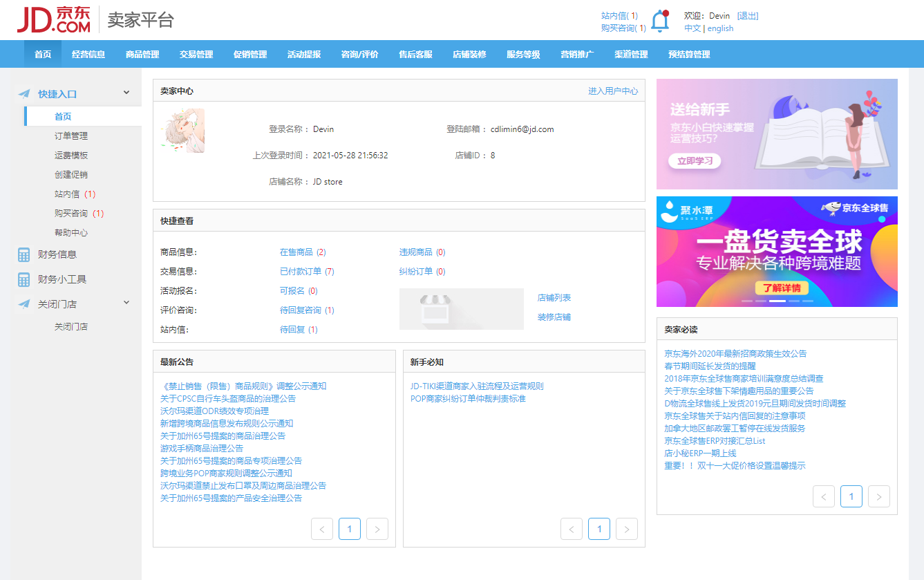924x580 pixels.
Task: Select 购买咨询 in the sidebar
Action: (x=79, y=214)
